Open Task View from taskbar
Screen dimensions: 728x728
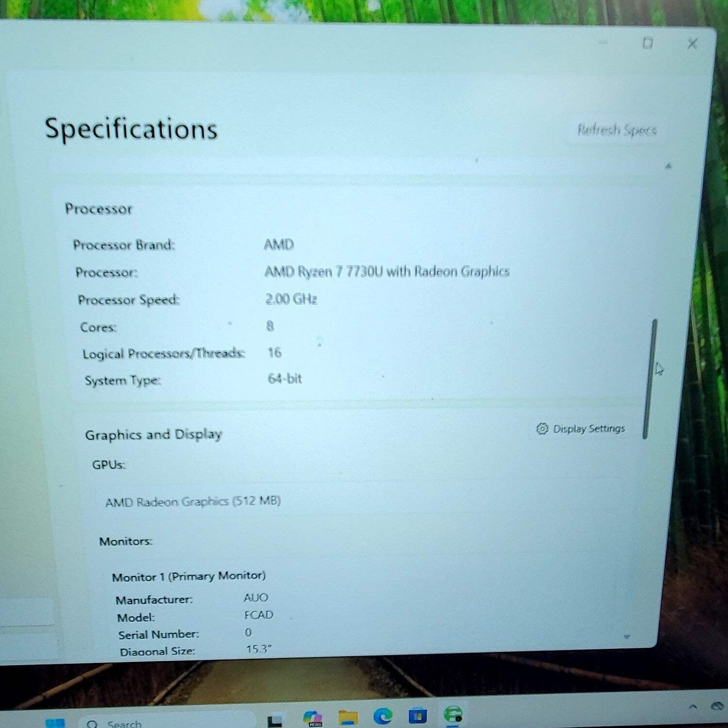(x=275, y=721)
